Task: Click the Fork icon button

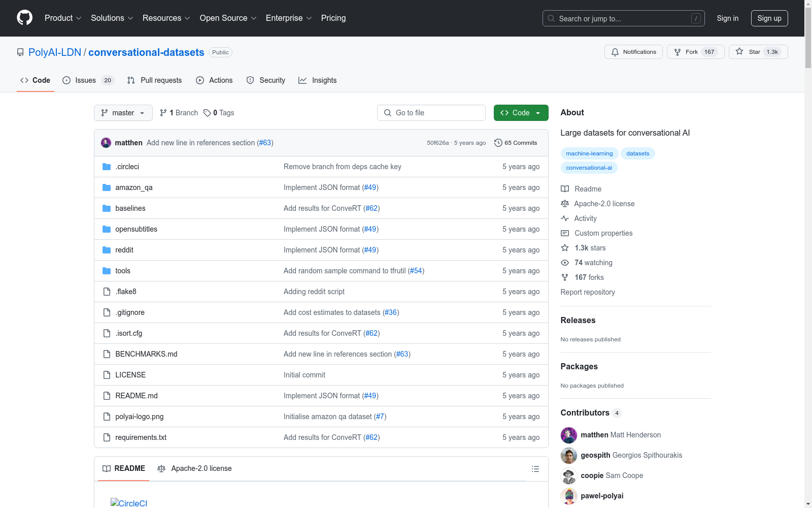Action: [678, 52]
